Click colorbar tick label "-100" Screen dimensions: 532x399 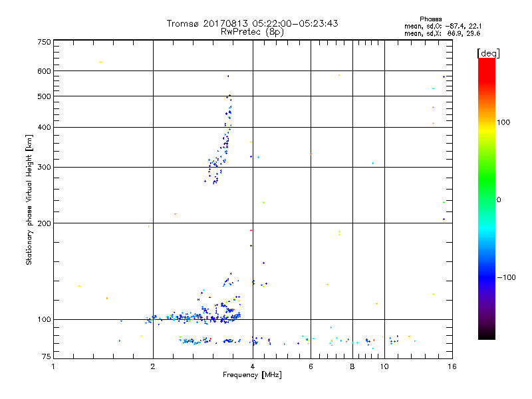click(506, 277)
